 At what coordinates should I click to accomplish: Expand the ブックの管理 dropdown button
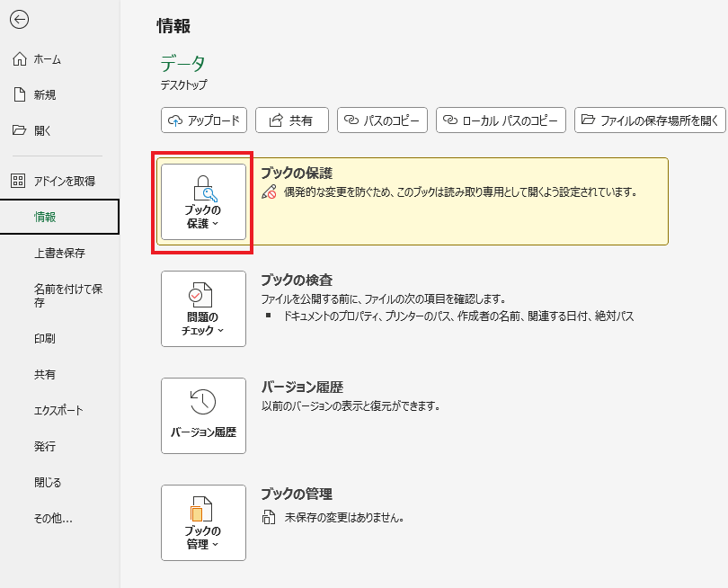203,522
